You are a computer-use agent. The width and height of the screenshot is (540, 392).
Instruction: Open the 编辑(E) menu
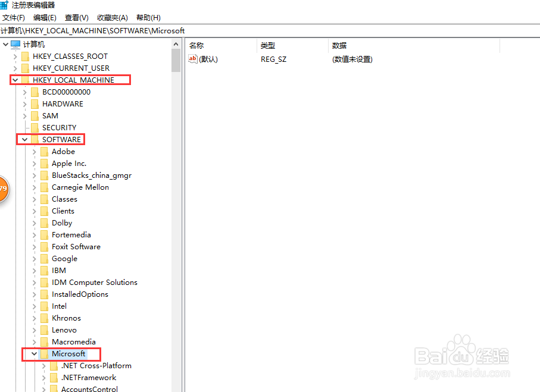(45, 18)
